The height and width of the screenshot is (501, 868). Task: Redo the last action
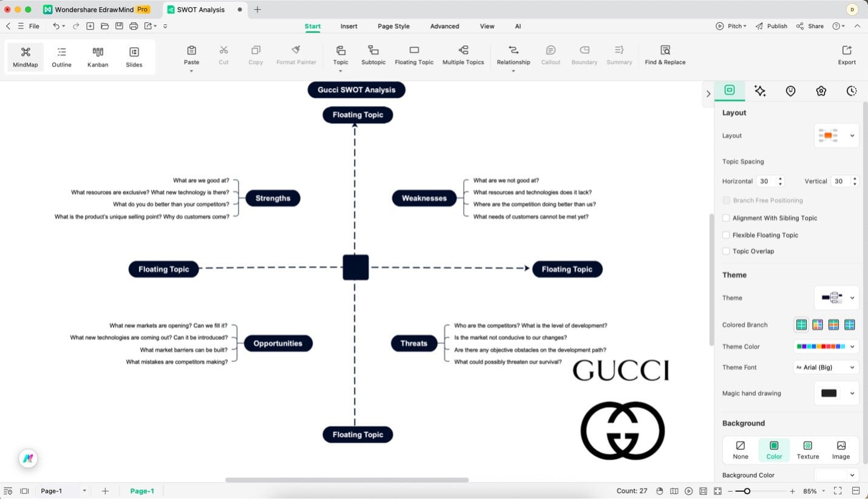76,26
